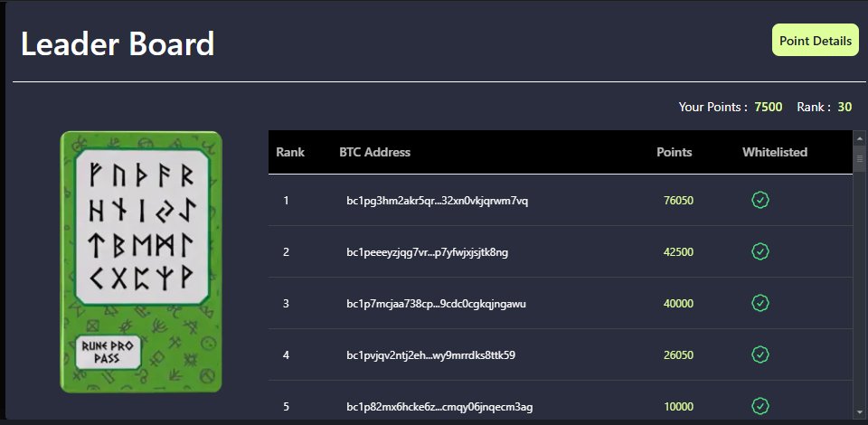Click the BTC Address column header
This screenshot has width=868, height=425.
pyautogui.click(x=374, y=152)
